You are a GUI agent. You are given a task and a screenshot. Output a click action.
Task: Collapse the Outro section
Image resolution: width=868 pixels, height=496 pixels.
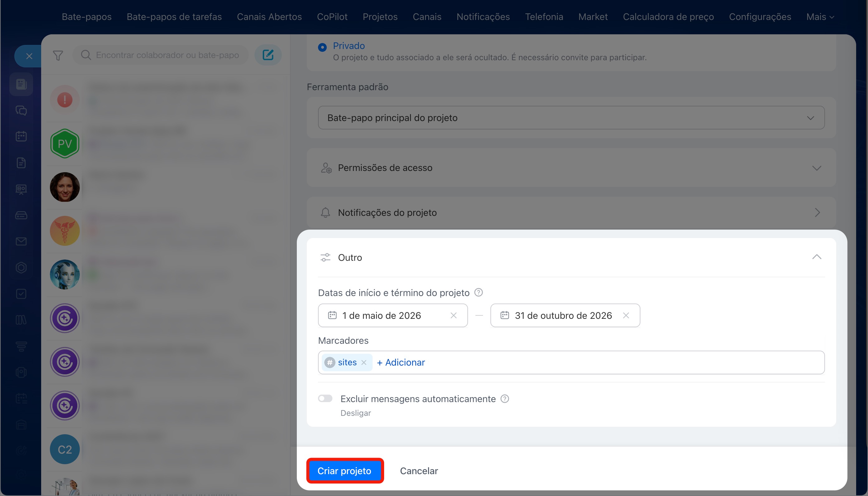[817, 257]
